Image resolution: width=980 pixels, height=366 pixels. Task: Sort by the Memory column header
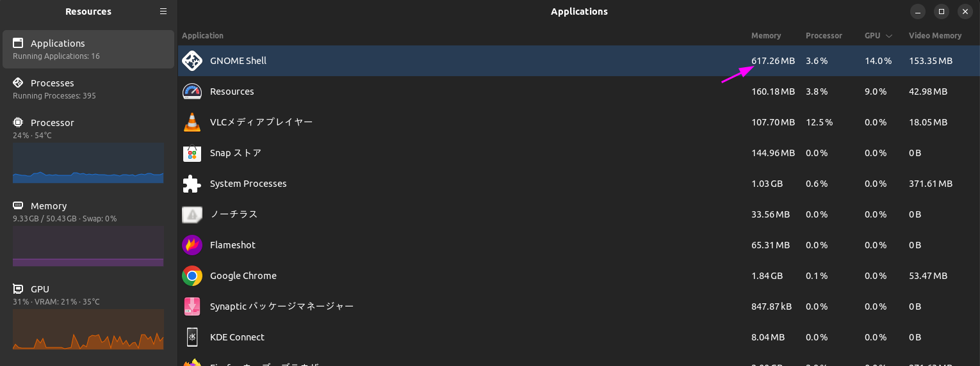(766, 36)
